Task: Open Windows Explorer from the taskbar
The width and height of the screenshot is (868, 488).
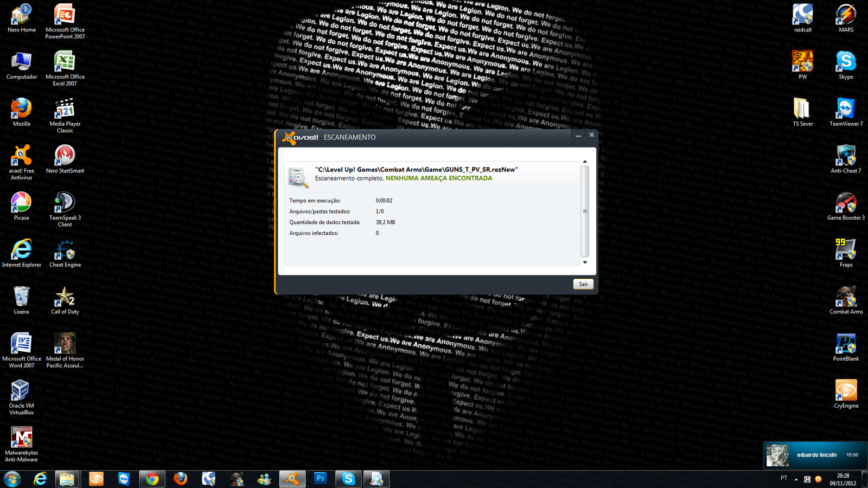Action: (x=67, y=479)
